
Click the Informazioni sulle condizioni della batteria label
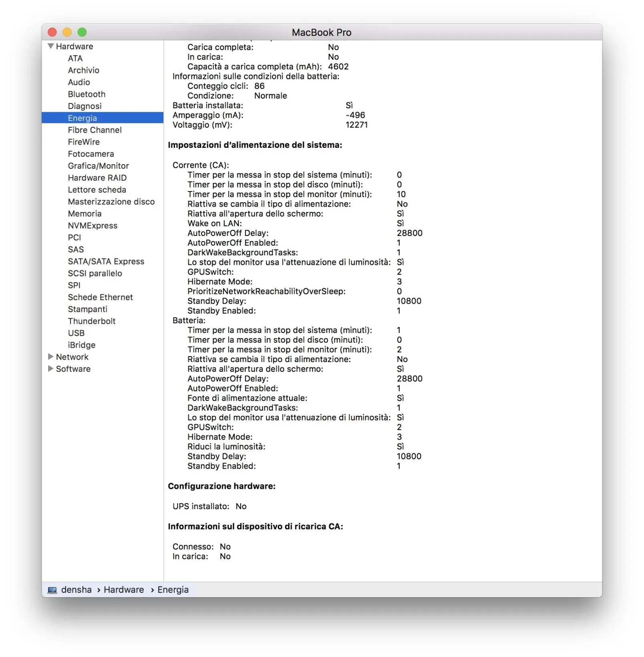click(x=256, y=77)
